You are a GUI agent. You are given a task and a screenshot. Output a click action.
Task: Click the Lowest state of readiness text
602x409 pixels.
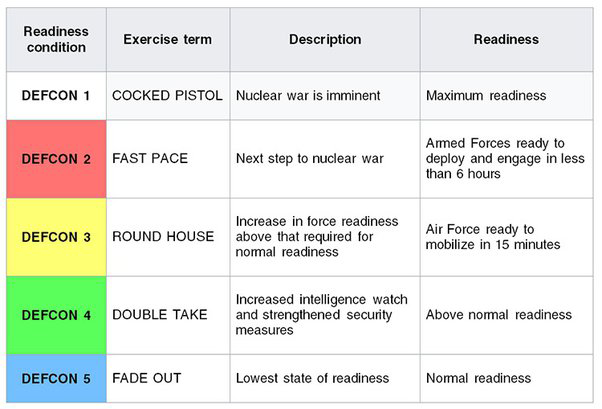point(313,378)
